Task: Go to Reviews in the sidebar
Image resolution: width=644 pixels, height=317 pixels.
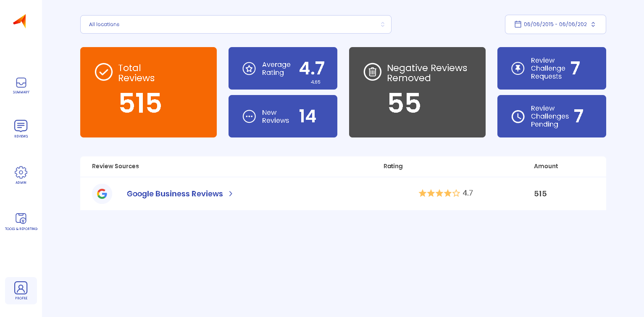Action: pyautogui.click(x=21, y=126)
